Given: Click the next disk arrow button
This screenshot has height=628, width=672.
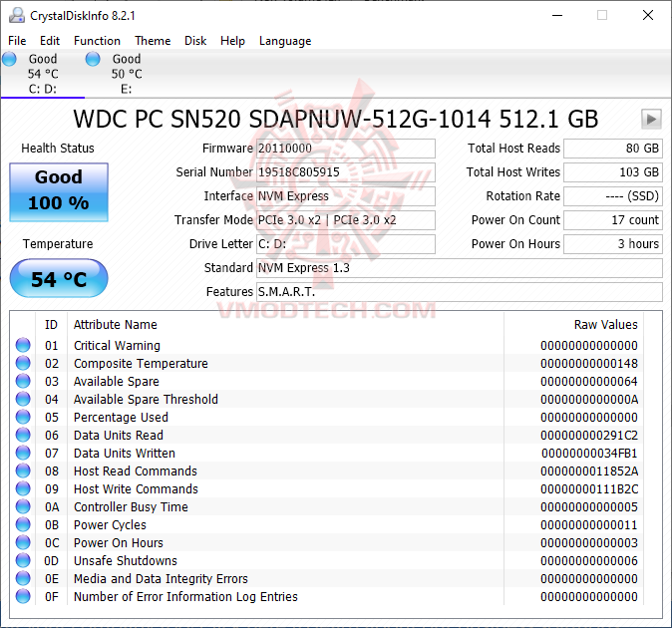Looking at the screenshot, I should click(651, 119).
